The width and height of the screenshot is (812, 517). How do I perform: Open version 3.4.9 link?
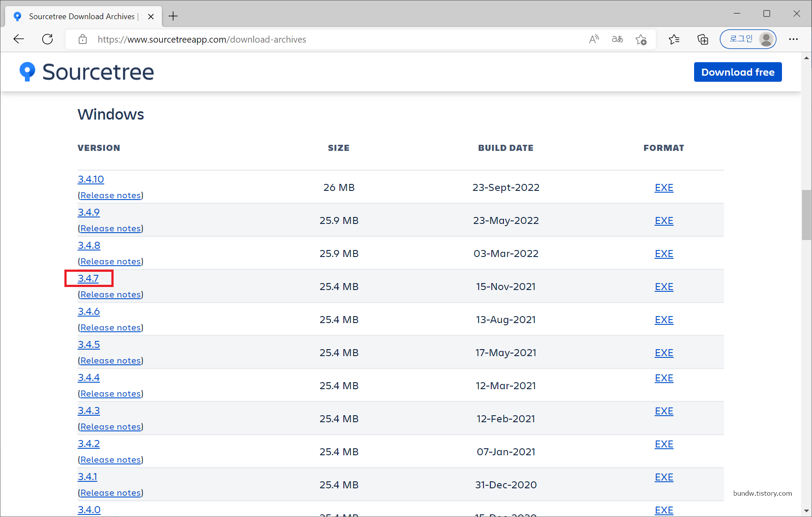pyautogui.click(x=89, y=212)
